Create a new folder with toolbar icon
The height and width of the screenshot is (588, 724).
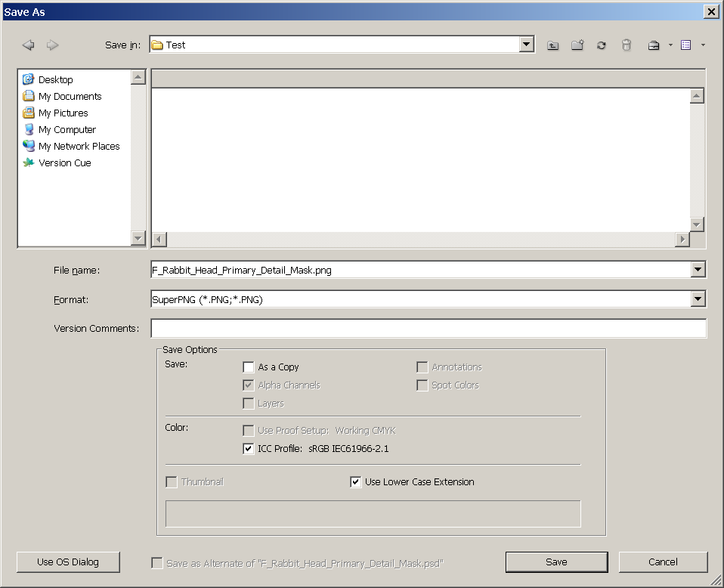coord(577,45)
